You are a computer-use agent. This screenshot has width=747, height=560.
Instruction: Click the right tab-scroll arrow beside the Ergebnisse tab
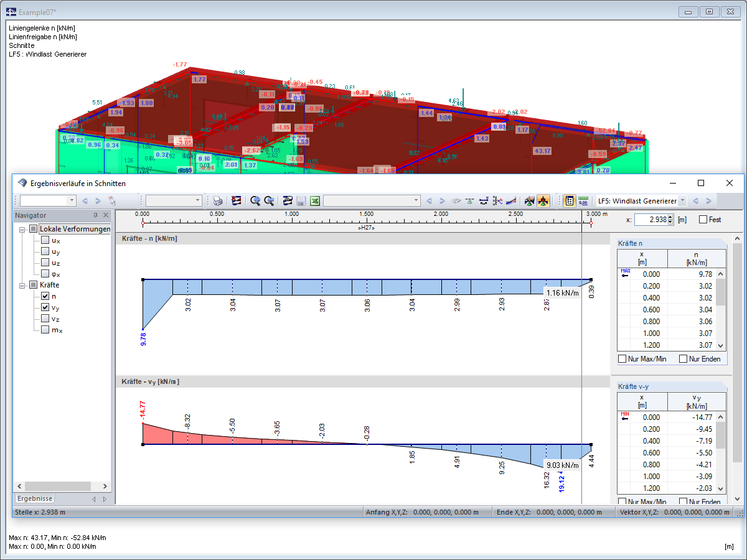pos(105,499)
